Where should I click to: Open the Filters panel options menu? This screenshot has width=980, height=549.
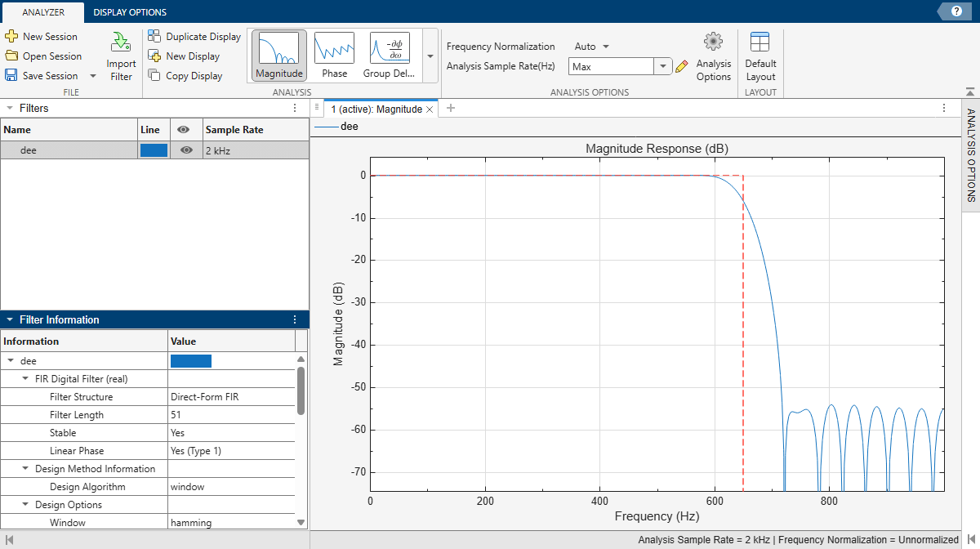[296, 108]
